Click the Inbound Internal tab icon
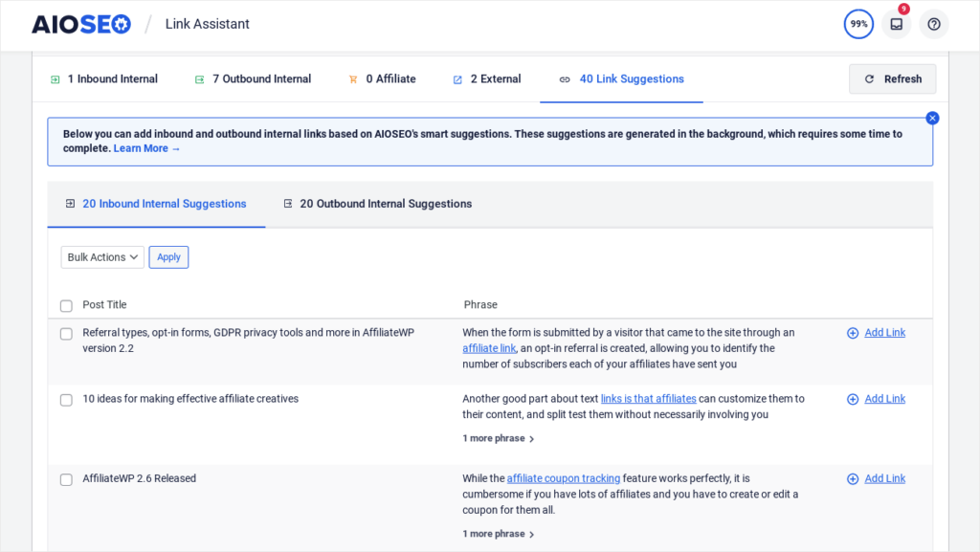Image resolution: width=980 pixels, height=552 pixels. 55,79
